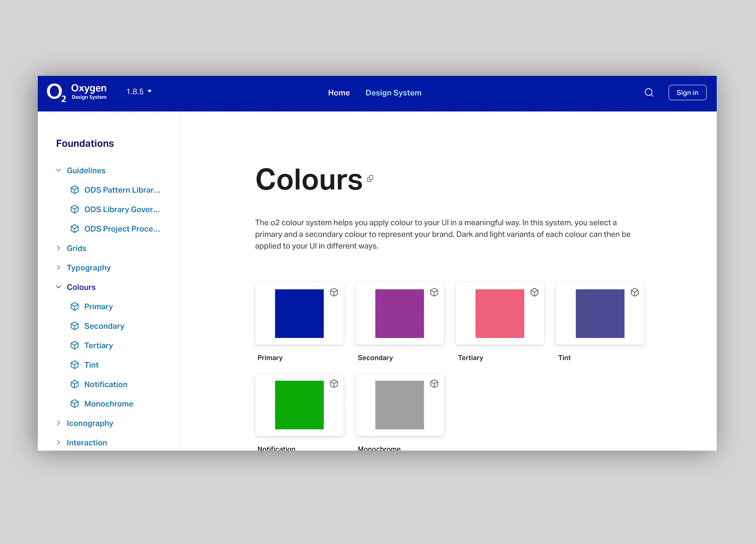
Task: Open Monochrome item in sidebar
Action: tap(108, 404)
